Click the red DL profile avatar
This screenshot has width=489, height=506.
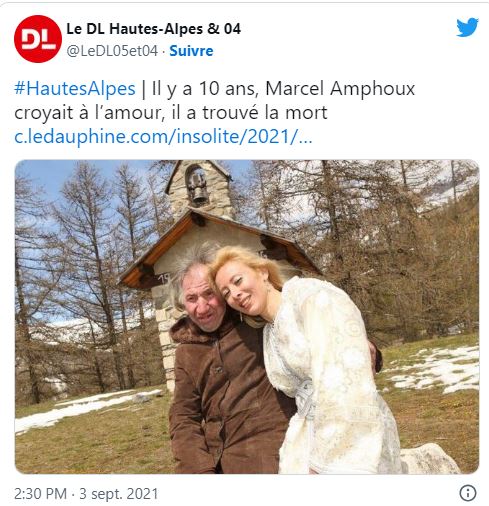point(38,39)
